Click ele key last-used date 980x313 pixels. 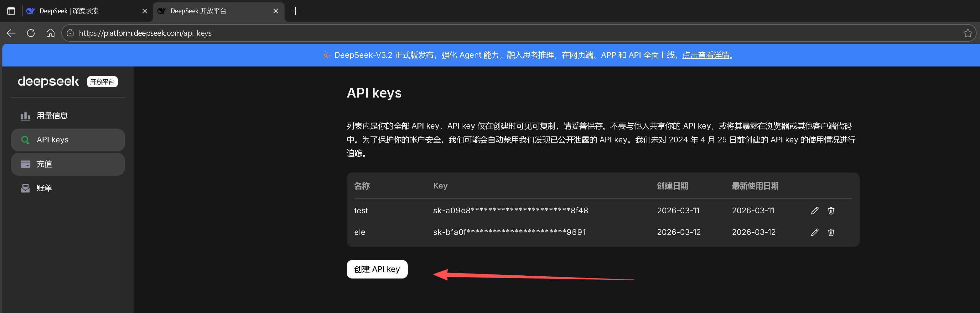coord(754,232)
